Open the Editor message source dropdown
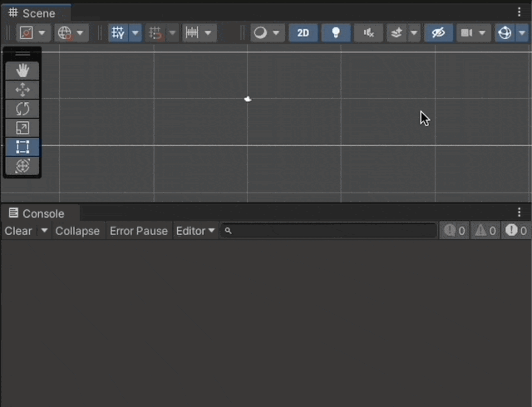 (195, 231)
